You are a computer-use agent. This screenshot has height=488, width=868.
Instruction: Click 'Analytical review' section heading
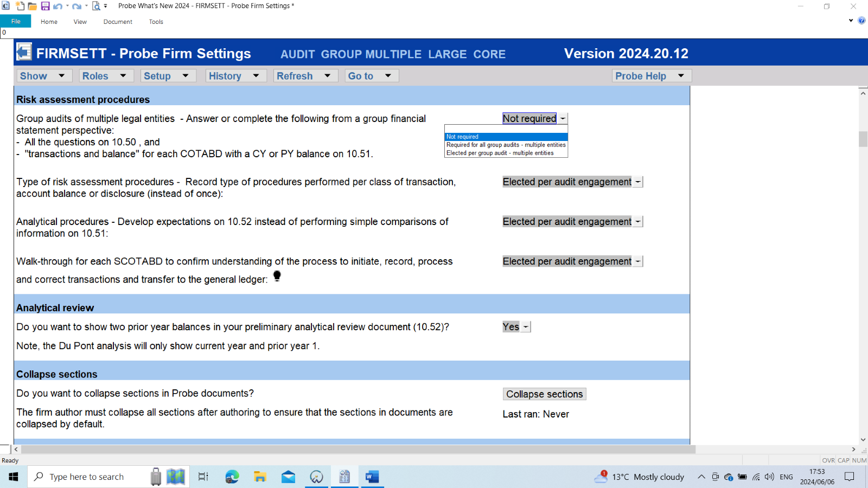[x=55, y=308]
